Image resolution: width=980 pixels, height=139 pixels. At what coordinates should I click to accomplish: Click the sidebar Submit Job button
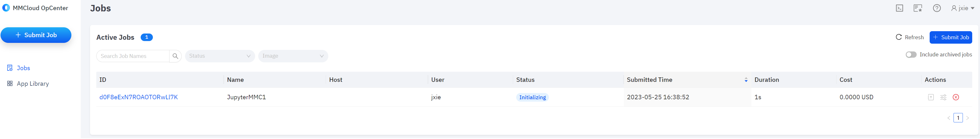click(x=36, y=35)
